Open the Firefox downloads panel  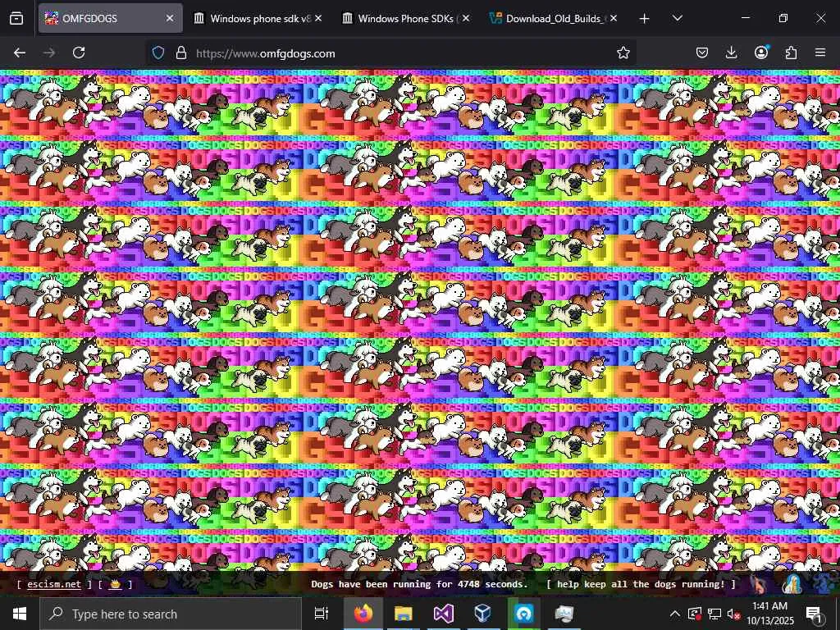pyautogui.click(x=731, y=52)
